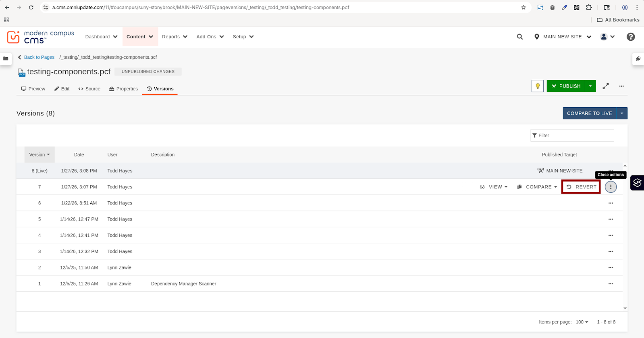Open the Add-Ons menu
The height and width of the screenshot is (338, 644).
click(210, 37)
